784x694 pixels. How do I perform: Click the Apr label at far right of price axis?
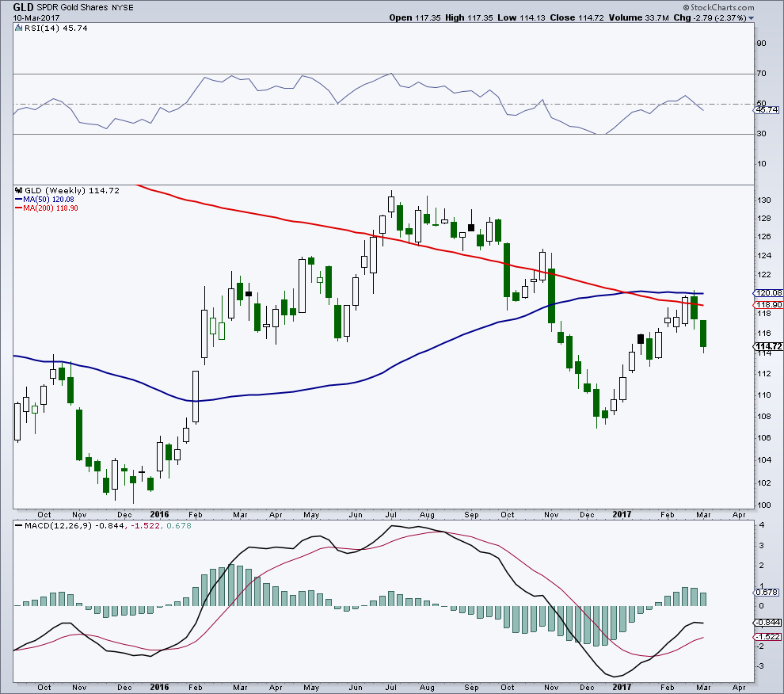pos(739,514)
